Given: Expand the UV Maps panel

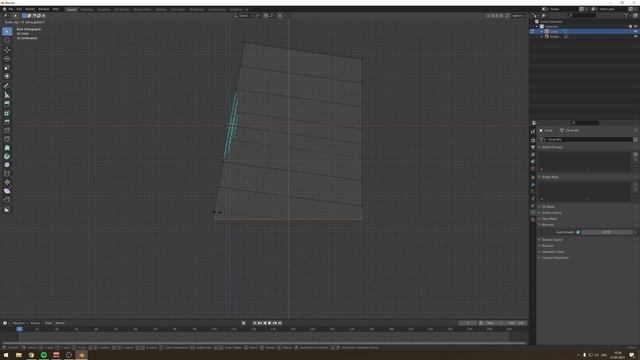Looking at the screenshot, I should pyautogui.click(x=548, y=207).
